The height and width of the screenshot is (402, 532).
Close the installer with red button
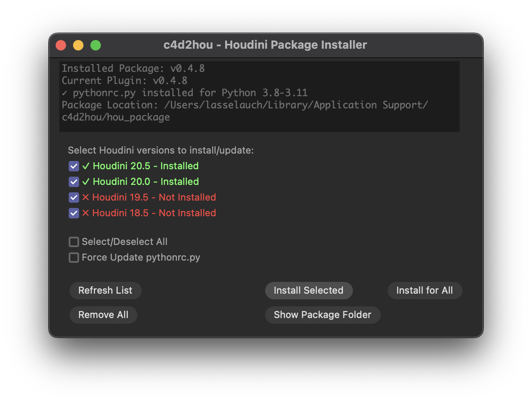[61, 45]
